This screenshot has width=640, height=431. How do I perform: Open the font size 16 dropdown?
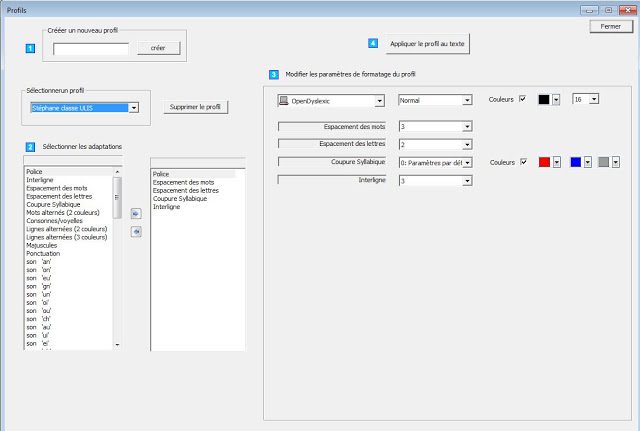coord(594,99)
